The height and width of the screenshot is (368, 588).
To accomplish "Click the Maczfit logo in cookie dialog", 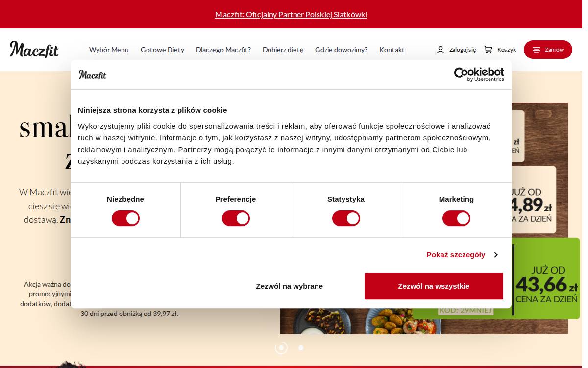I will 93,75.
